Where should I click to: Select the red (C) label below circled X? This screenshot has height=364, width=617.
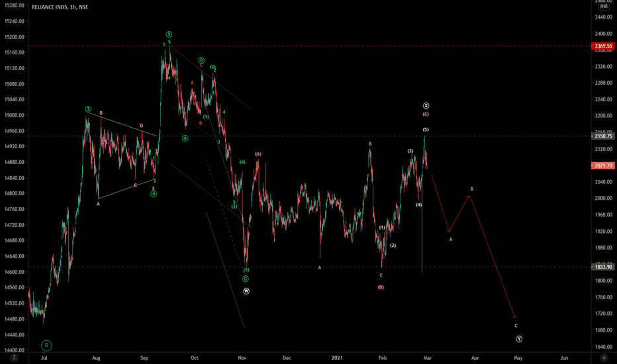(426, 114)
